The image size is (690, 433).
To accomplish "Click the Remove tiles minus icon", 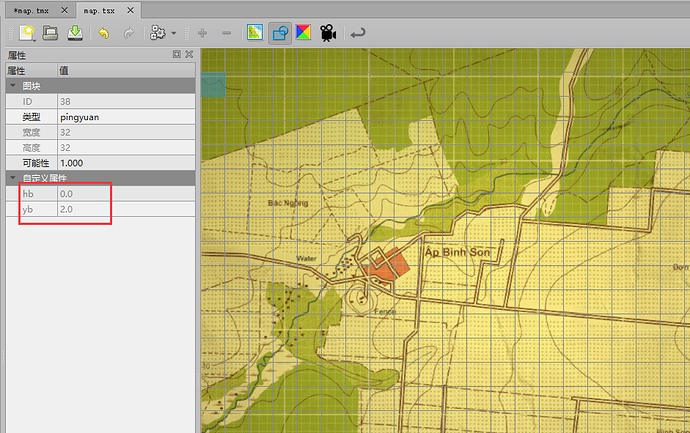I will (x=226, y=33).
